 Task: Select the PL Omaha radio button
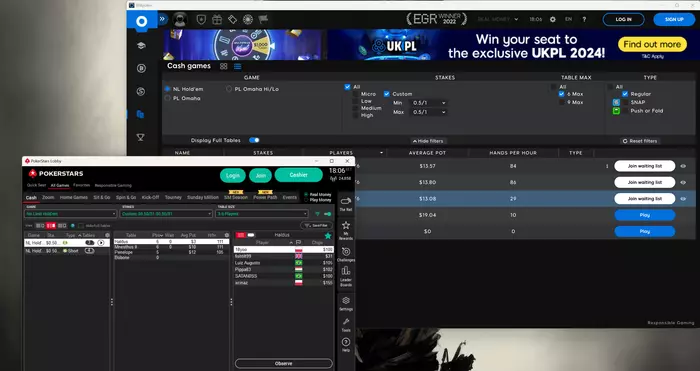pyautogui.click(x=168, y=98)
